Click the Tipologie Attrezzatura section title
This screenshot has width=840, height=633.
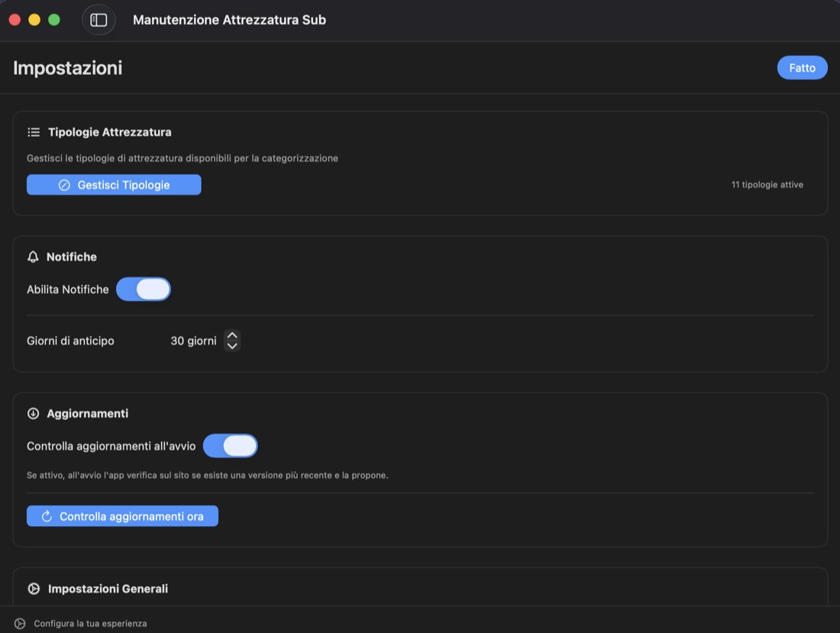(x=110, y=132)
